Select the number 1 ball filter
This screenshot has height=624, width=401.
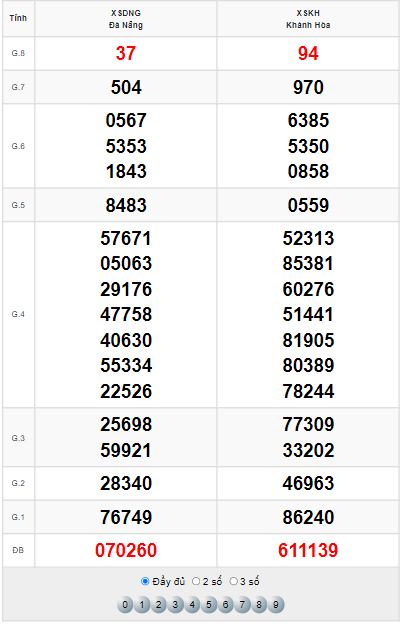[x=142, y=604]
